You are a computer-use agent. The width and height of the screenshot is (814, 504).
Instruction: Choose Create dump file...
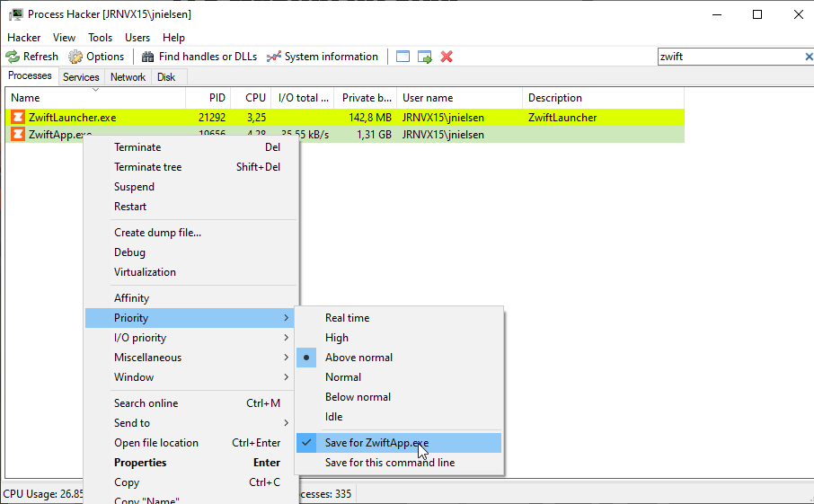coord(190,233)
